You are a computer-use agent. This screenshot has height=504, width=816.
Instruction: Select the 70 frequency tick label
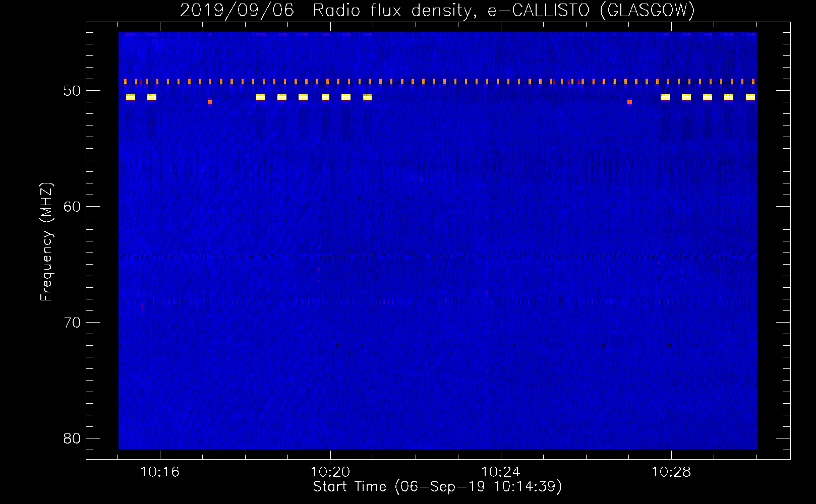pyautogui.click(x=72, y=323)
